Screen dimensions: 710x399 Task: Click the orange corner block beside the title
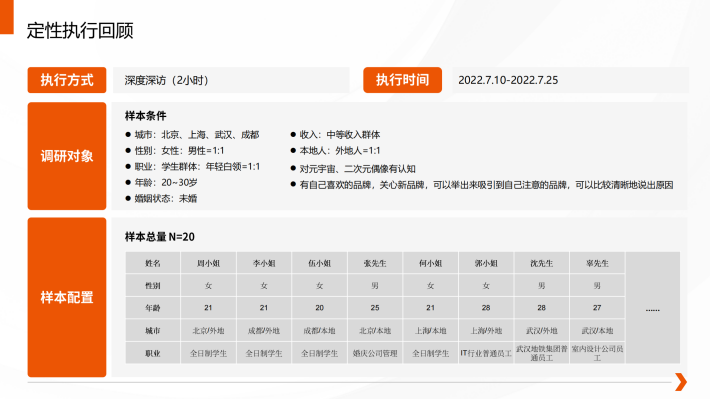click(7, 17)
